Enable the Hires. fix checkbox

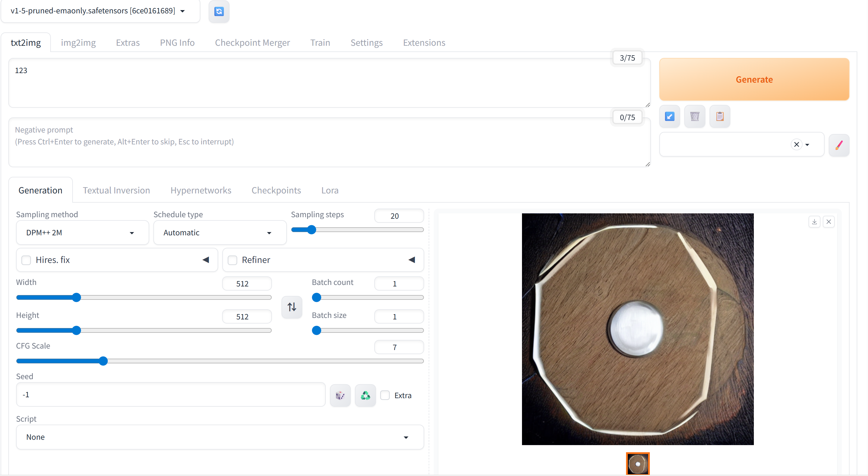26,260
